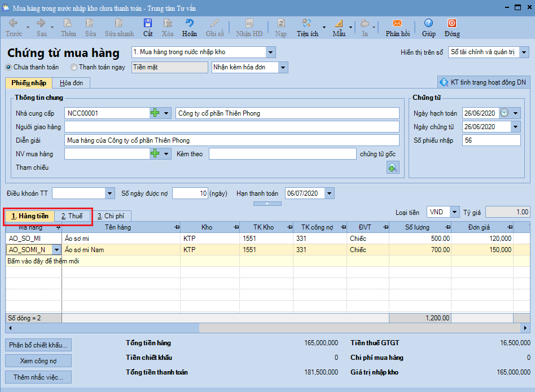Print with the In toolbar icon

(365, 23)
